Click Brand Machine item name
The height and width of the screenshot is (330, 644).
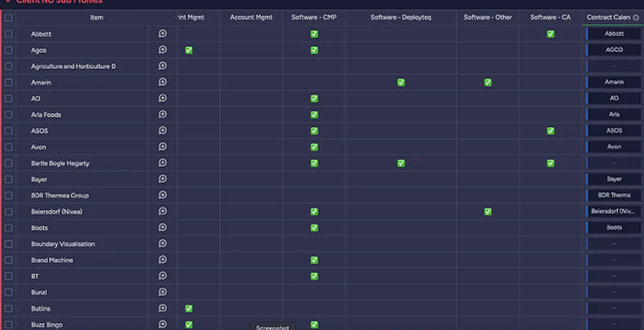click(52, 260)
